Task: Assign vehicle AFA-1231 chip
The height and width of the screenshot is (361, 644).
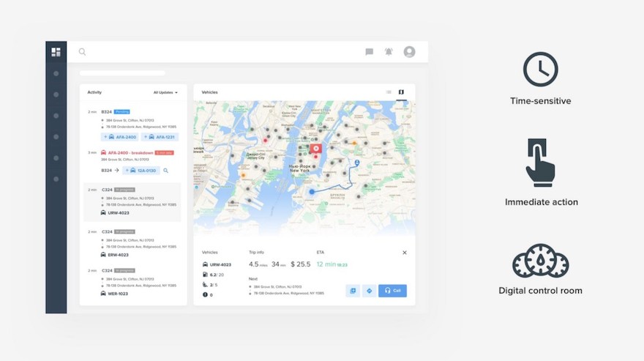Action: [x=160, y=137]
